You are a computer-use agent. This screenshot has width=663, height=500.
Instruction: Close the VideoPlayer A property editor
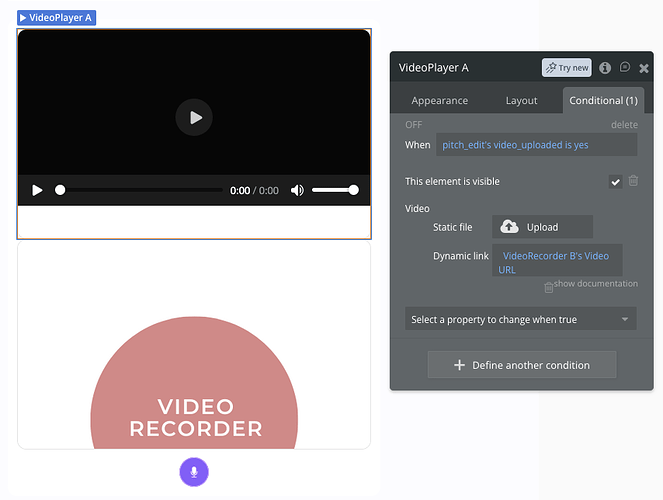[644, 68]
